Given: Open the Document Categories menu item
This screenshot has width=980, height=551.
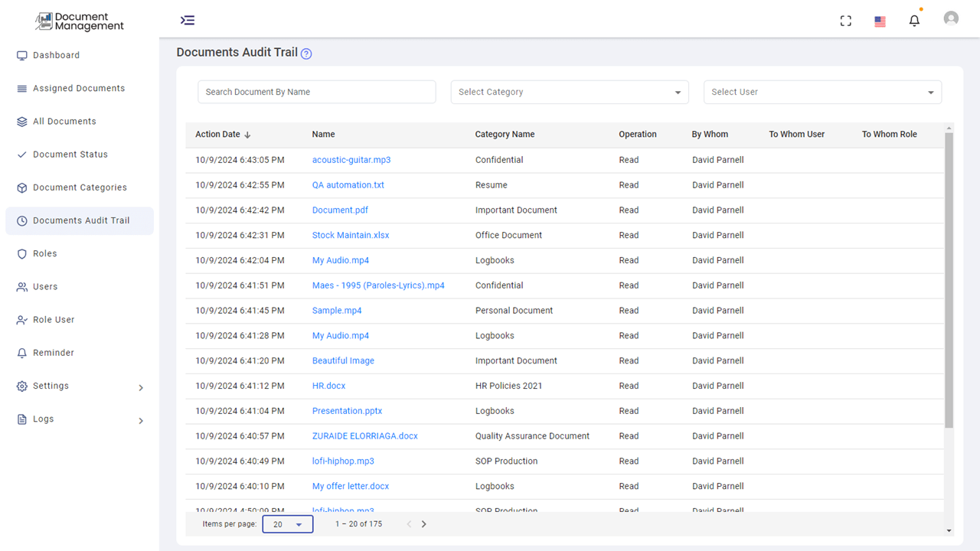Looking at the screenshot, I should [80, 187].
